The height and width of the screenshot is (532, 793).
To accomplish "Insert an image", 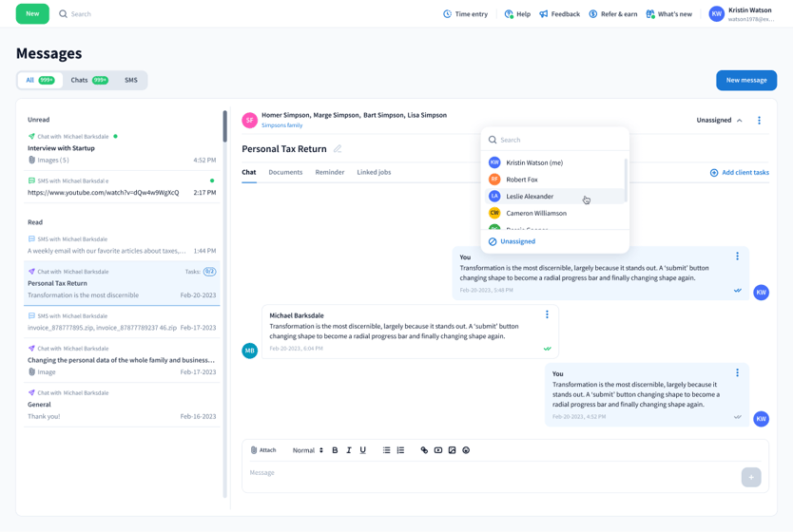I will 453,450.
